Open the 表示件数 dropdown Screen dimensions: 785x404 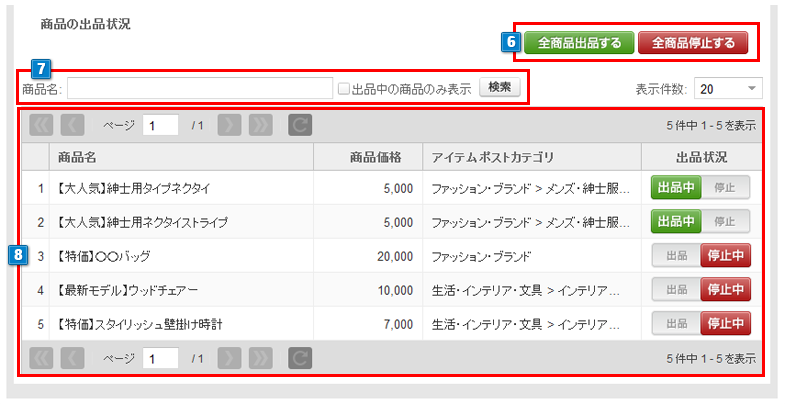coord(728,88)
